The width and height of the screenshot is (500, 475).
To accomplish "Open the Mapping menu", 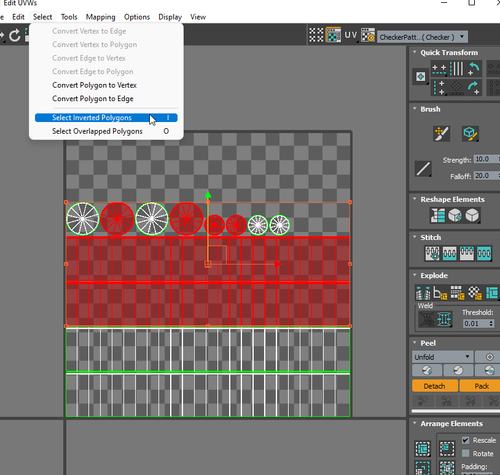I will pos(100,17).
